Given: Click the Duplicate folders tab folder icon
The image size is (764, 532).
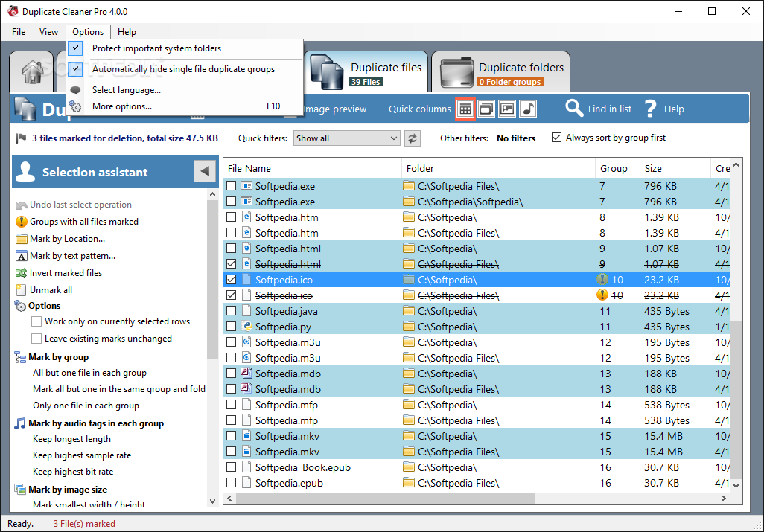Looking at the screenshot, I should click(456, 72).
